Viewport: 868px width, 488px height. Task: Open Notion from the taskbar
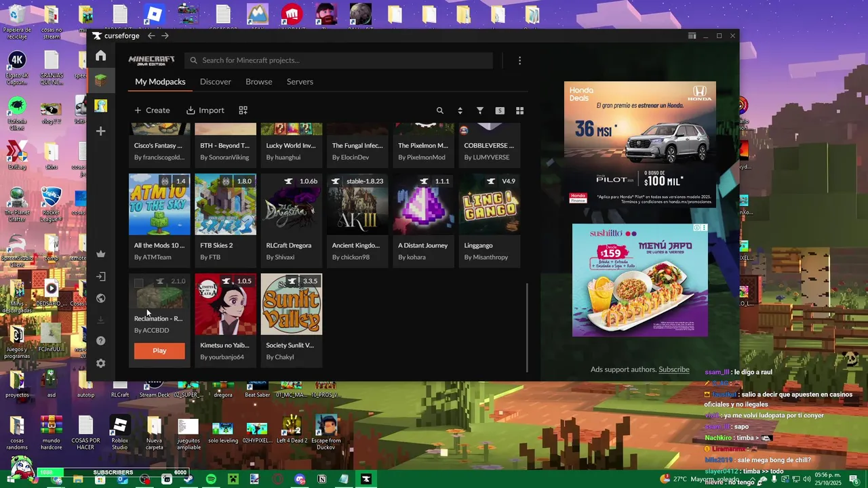(x=321, y=479)
